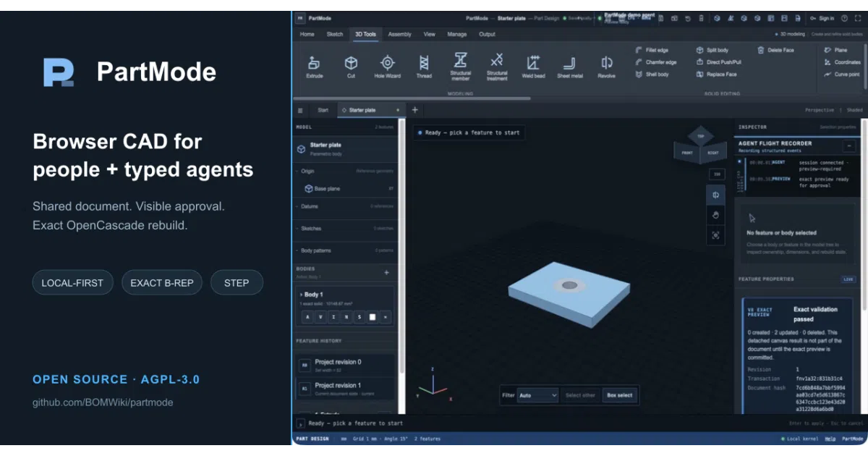Click the TOP face of view cube

[700, 136]
